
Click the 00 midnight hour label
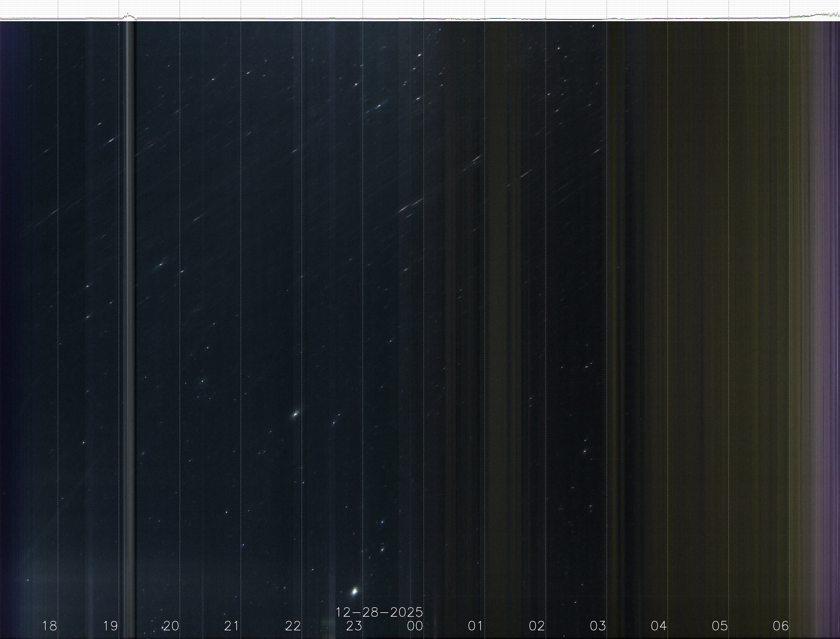pos(415,626)
